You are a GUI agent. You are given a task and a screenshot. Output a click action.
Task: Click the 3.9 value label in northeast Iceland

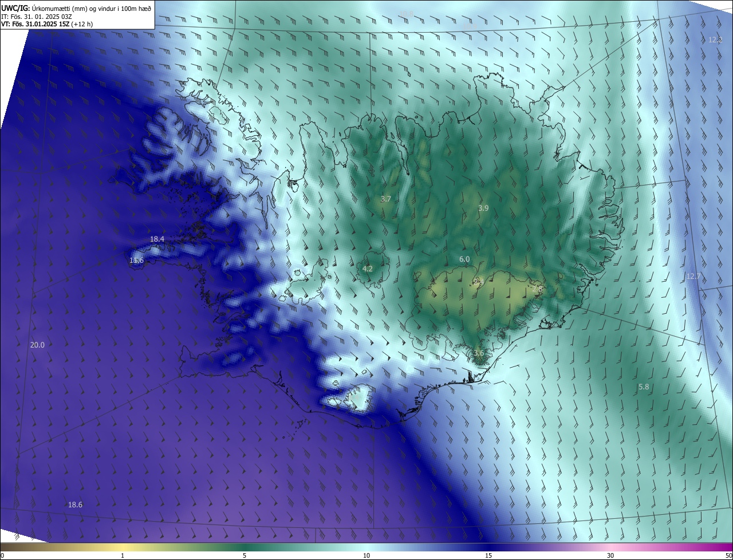483,208
